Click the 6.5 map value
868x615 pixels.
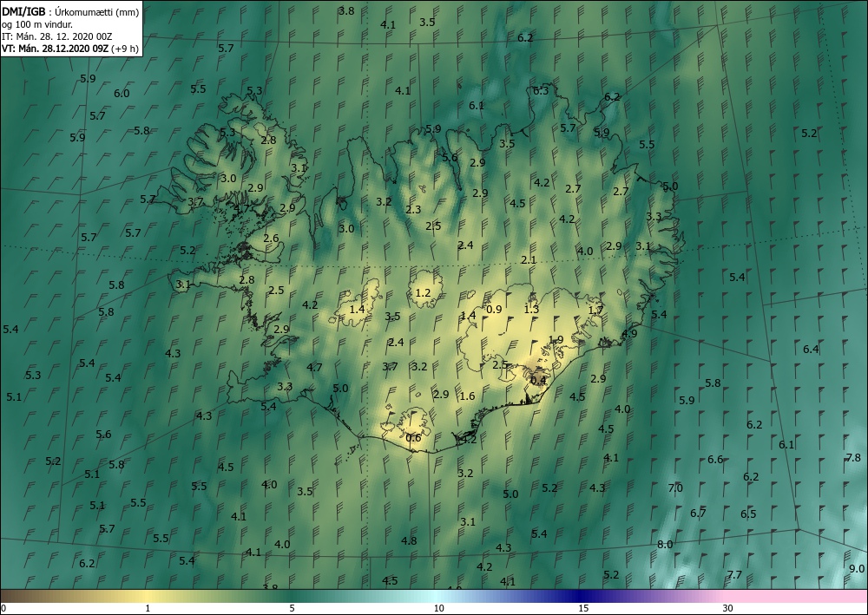tap(748, 514)
